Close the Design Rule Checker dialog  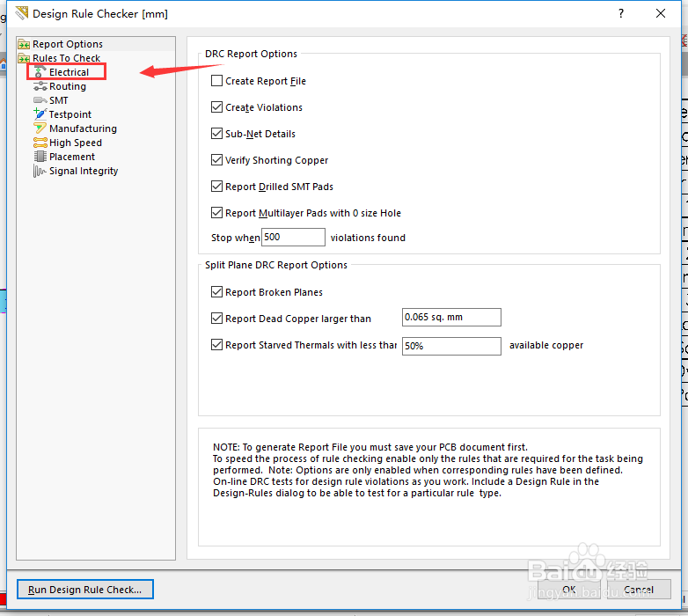[x=661, y=13]
